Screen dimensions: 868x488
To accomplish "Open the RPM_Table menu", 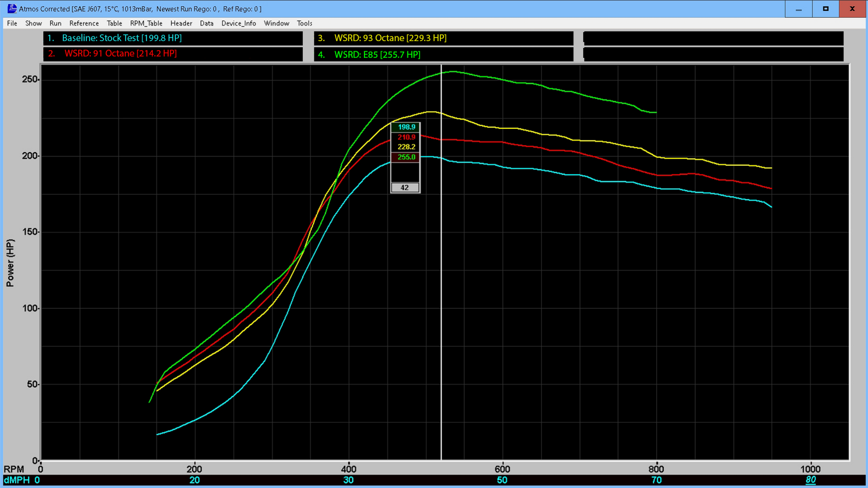I will (x=146, y=23).
